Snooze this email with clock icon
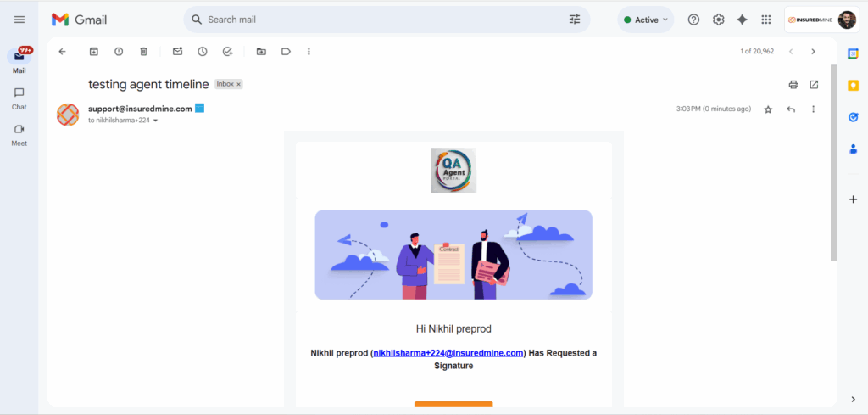868x415 pixels. tap(203, 52)
